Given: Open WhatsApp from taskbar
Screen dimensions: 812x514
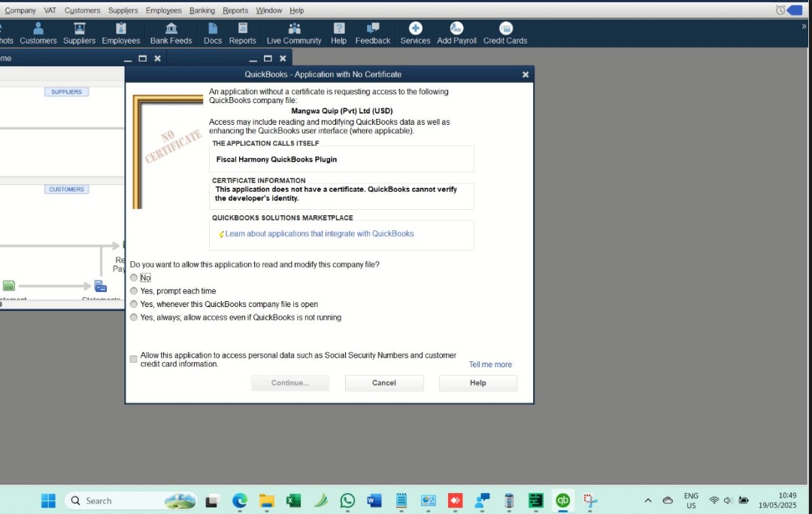Looking at the screenshot, I should 347,500.
